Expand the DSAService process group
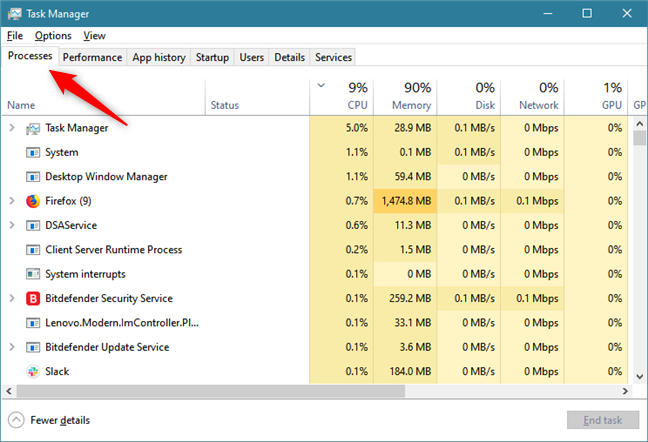648x442 pixels. point(12,225)
